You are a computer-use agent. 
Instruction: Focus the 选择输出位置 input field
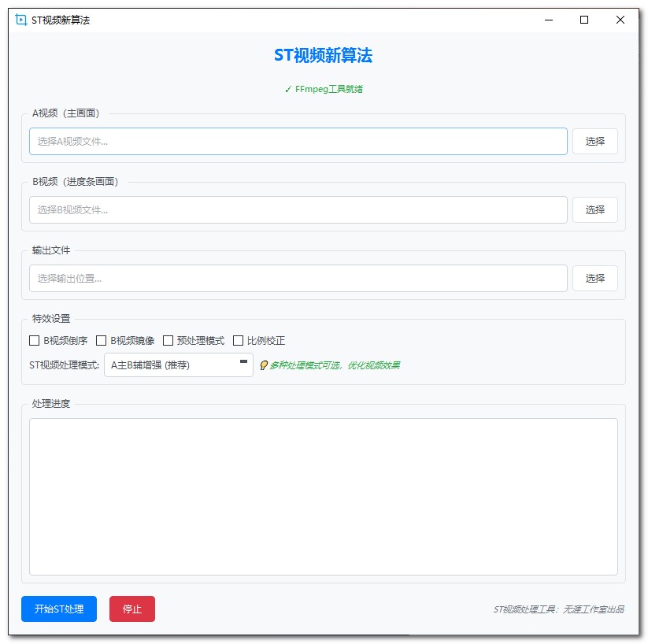[298, 279]
